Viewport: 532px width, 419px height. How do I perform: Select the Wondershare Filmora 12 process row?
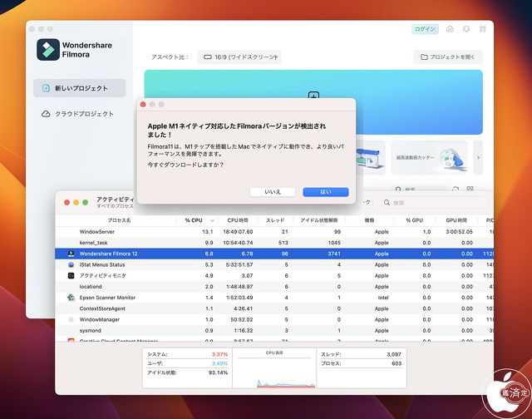tap(274, 254)
